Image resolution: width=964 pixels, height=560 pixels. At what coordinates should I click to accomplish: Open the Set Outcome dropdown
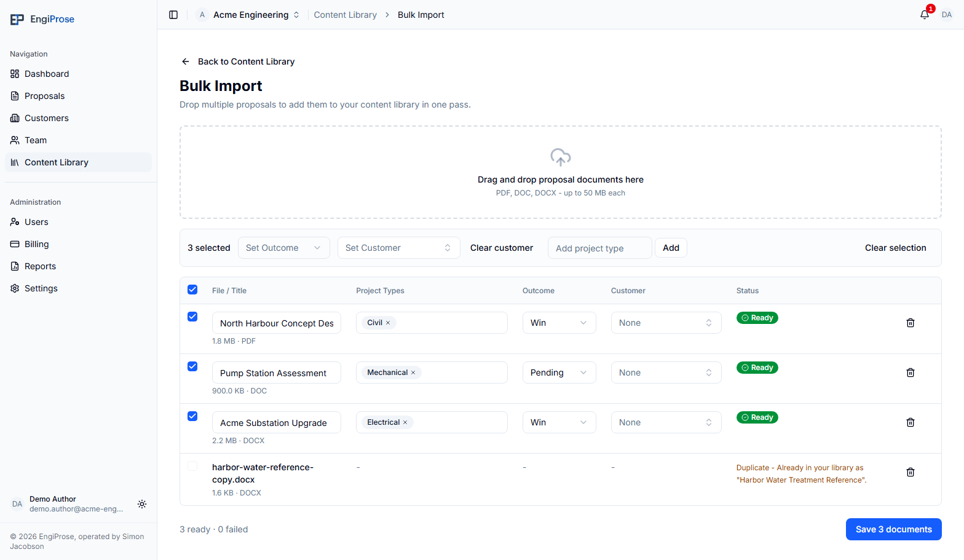point(284,248)
